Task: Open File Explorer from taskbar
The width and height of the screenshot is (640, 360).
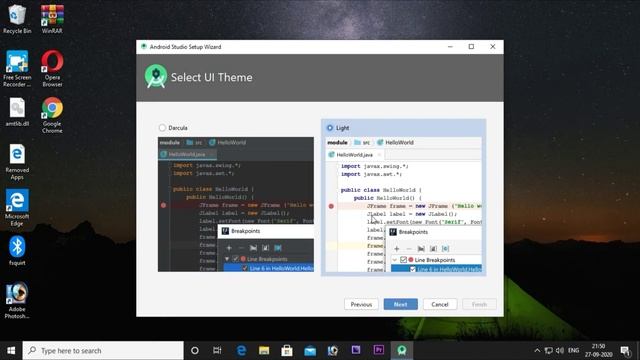Action: pyautogui.click(x=264, y=351)
